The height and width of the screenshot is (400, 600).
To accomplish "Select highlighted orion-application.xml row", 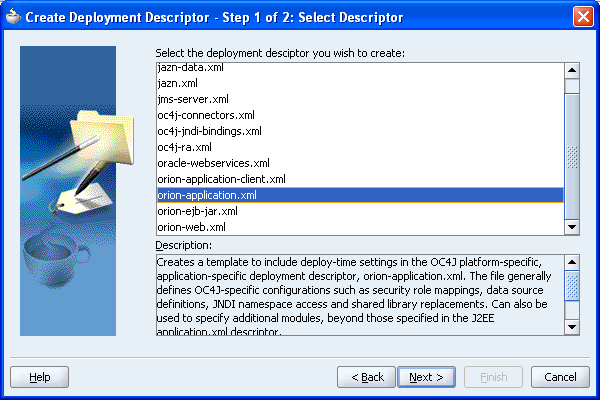I will tap(360, 195).
